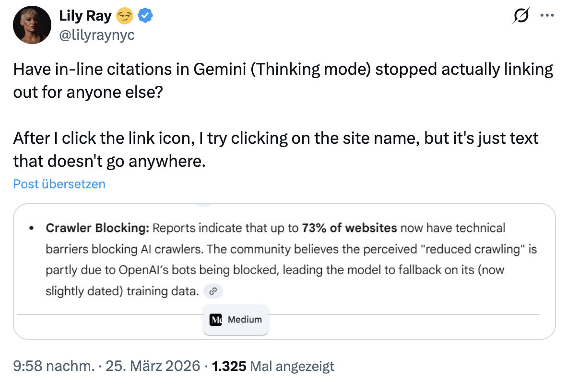Open the @lilyraynyc profile handle
567x392 pixels.
point(97,34)
